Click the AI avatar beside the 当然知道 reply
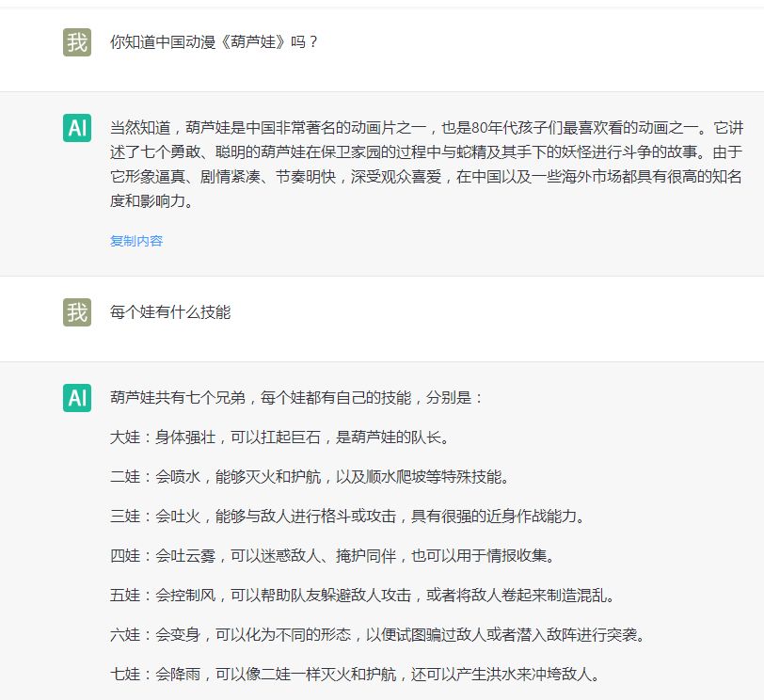The width and height of the screenshot is (764, 700). 77,128
